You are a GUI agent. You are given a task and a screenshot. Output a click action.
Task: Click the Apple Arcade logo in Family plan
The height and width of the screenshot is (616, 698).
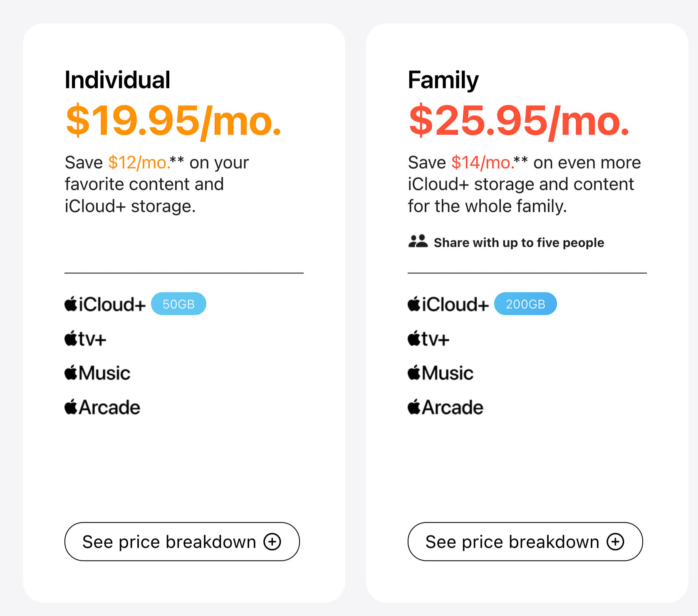tap(446, 407)
